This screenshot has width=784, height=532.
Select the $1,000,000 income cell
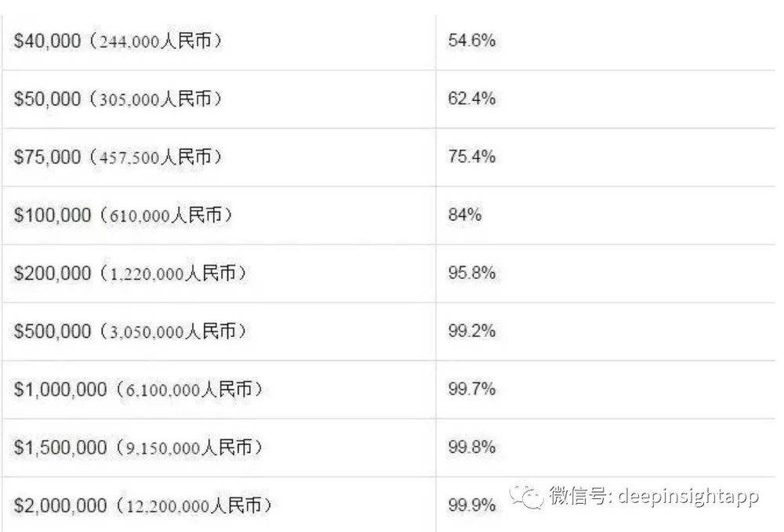138,389
